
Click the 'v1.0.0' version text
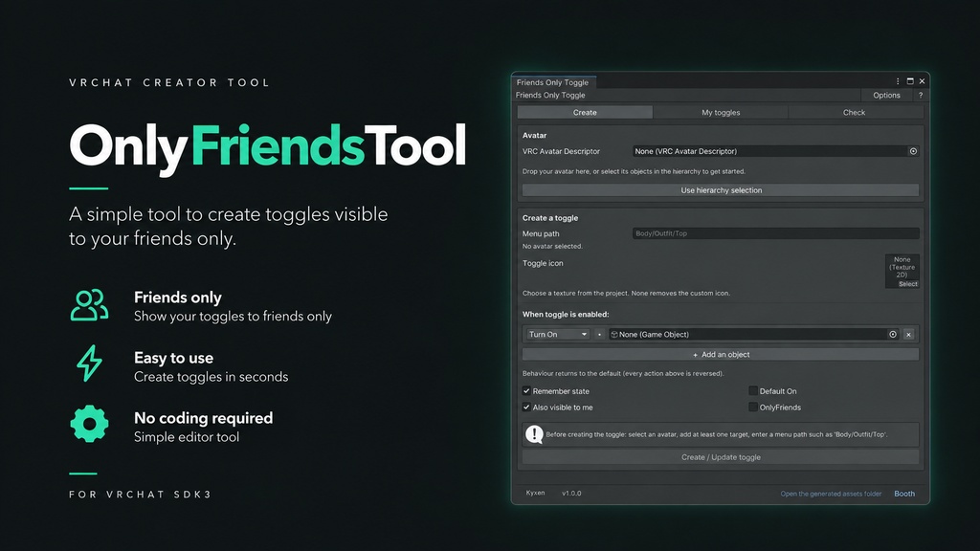(x=571, y=494)
